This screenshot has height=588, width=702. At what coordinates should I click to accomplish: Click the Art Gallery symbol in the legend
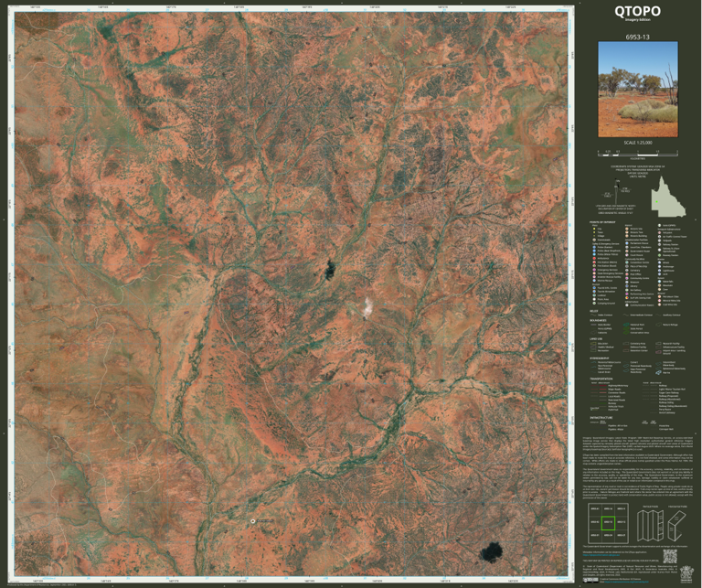pyautogui.click(x=627, y=290)
